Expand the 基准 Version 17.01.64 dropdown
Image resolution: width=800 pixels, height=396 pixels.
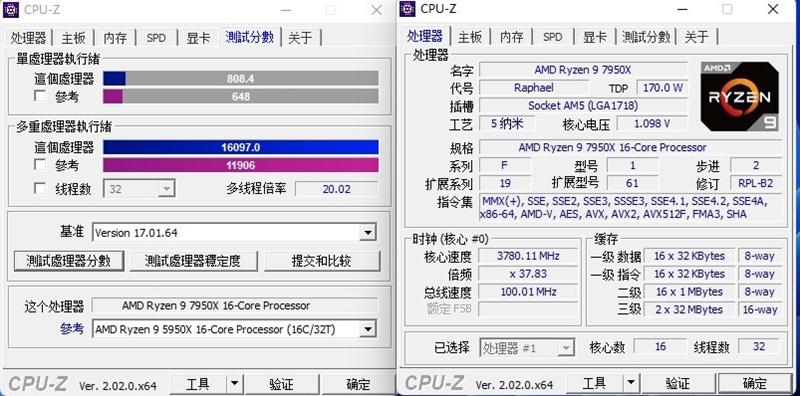pyautogui.click(x=367, y=233)
